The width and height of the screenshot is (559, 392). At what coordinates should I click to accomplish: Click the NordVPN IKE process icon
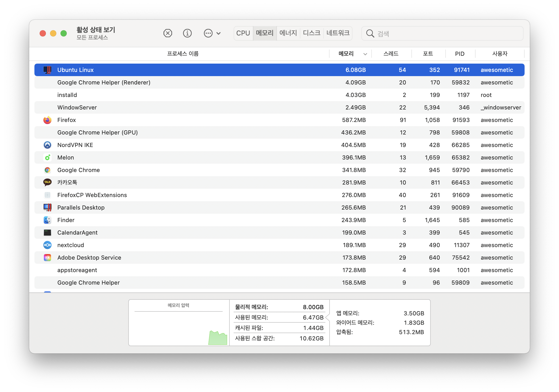pos(47,145)
